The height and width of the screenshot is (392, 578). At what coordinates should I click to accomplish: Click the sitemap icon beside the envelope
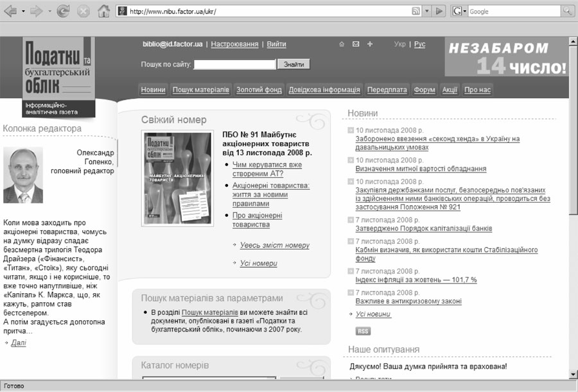370,44
